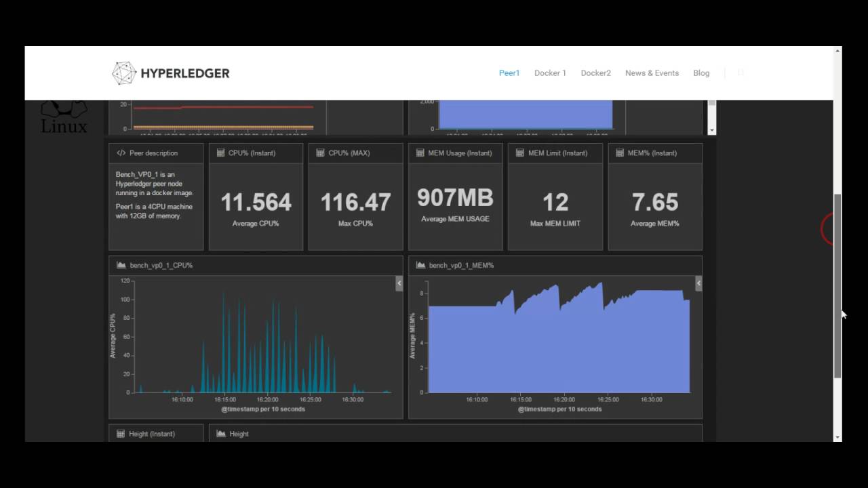Click the code icon beside Peer description
This screenshot has width=868, height=488.
(x=121, y=153)
